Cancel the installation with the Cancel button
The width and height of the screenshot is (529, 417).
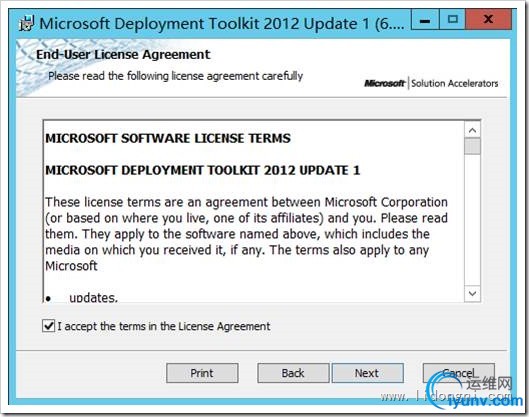tap(458, 373)
